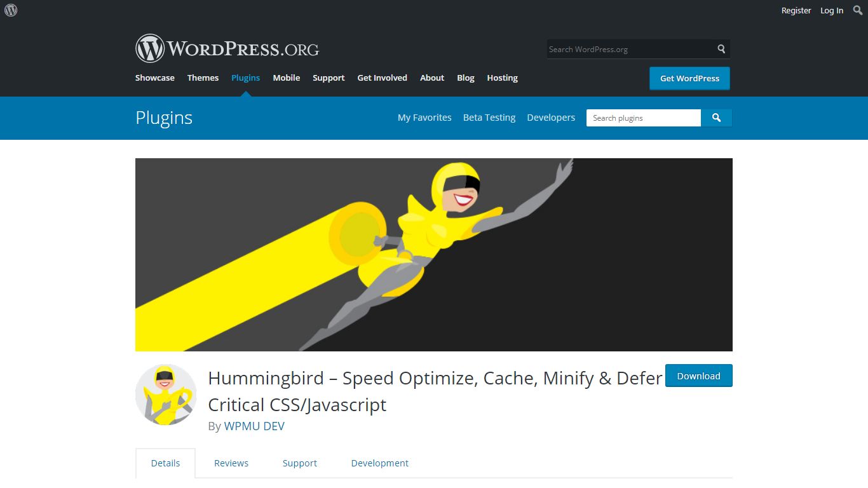Open My Favorites link
Screen dimensions: 868x488
[424, 118]
